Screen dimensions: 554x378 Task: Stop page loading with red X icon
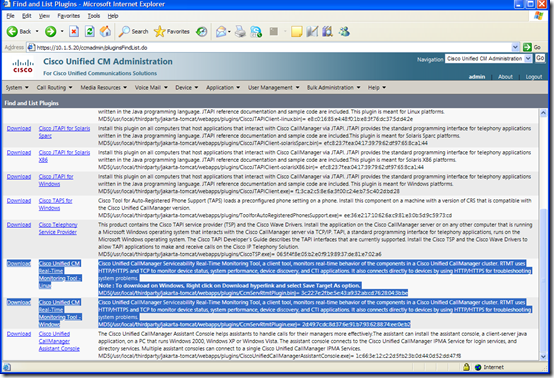pos(74,31)
